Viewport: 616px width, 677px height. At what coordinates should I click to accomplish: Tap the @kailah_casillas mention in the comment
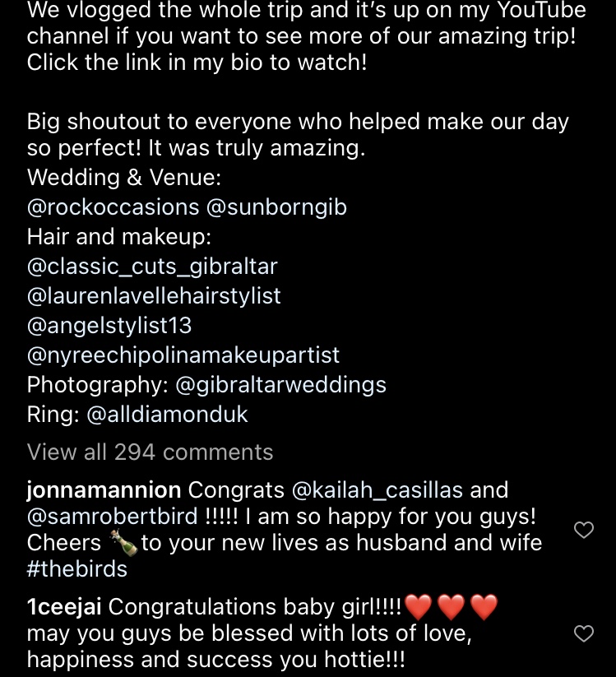377,490
